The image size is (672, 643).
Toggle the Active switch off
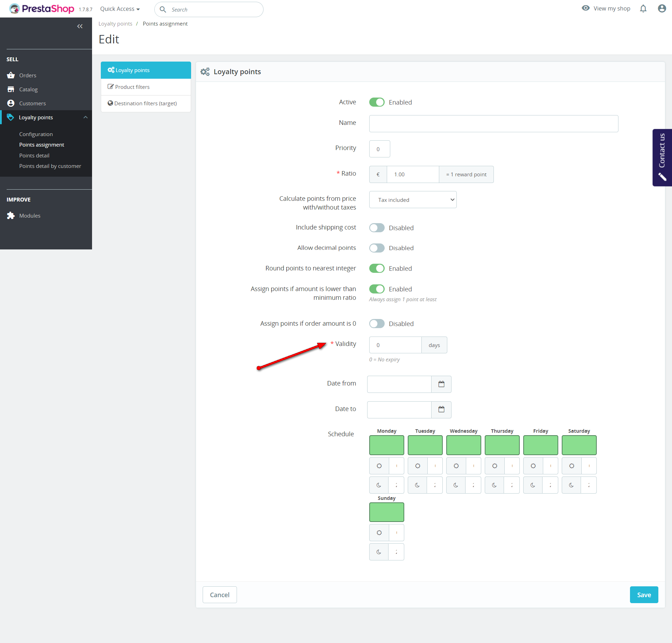[x=377, y=102]
